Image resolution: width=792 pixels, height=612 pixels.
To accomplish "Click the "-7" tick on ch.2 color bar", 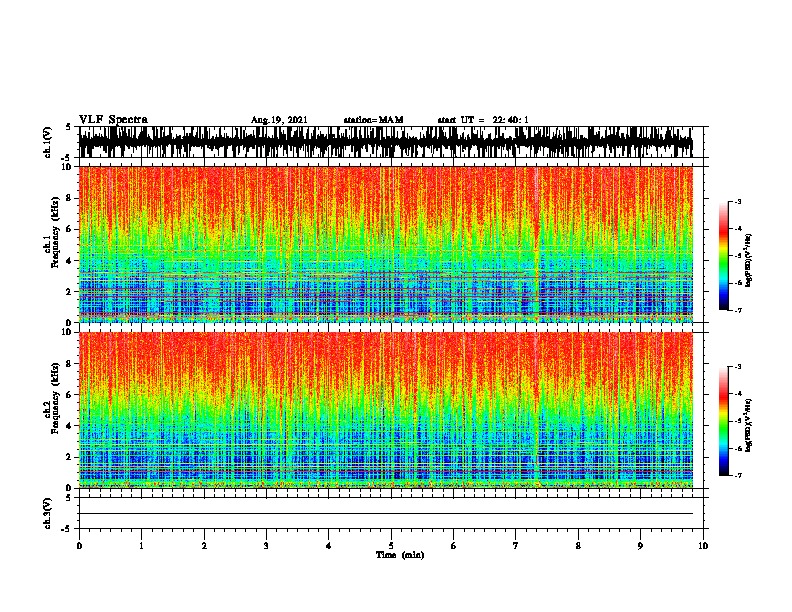I will click(737, 475).
